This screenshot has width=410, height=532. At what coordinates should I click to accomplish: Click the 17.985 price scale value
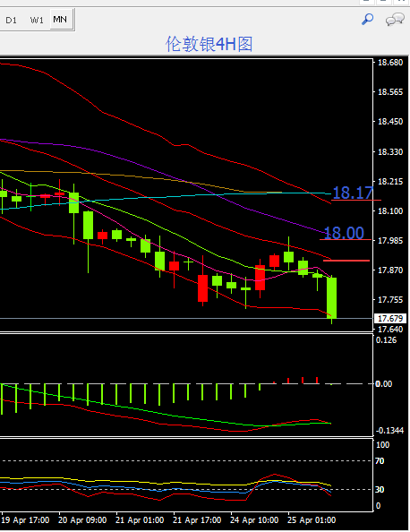coord(390,241)
